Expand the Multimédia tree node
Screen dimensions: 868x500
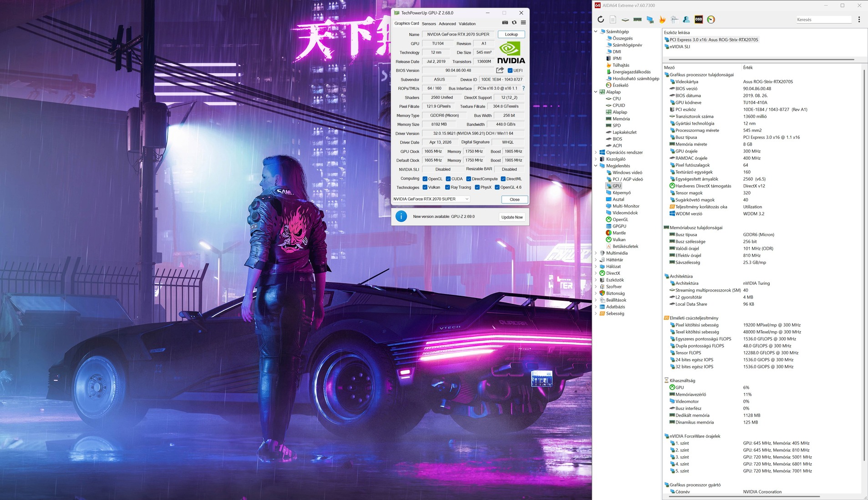click(596, 253)
